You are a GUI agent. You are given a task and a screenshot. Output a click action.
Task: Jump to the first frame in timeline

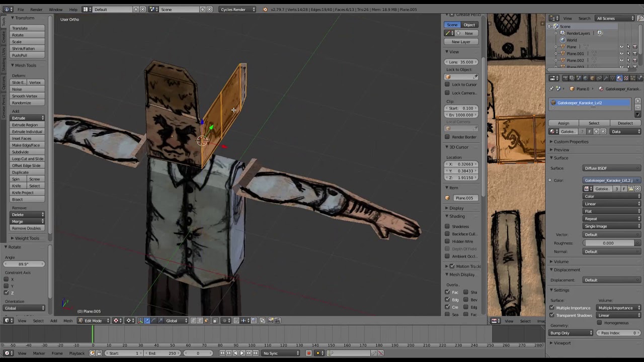[222, 353]
